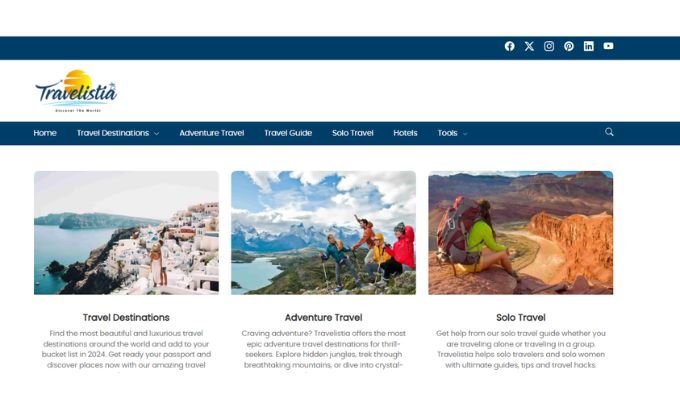Expand the Travel Destinations menu chevron
Image resolution: width=680 pixels, height=409 pixels.
tap(157, 134)
